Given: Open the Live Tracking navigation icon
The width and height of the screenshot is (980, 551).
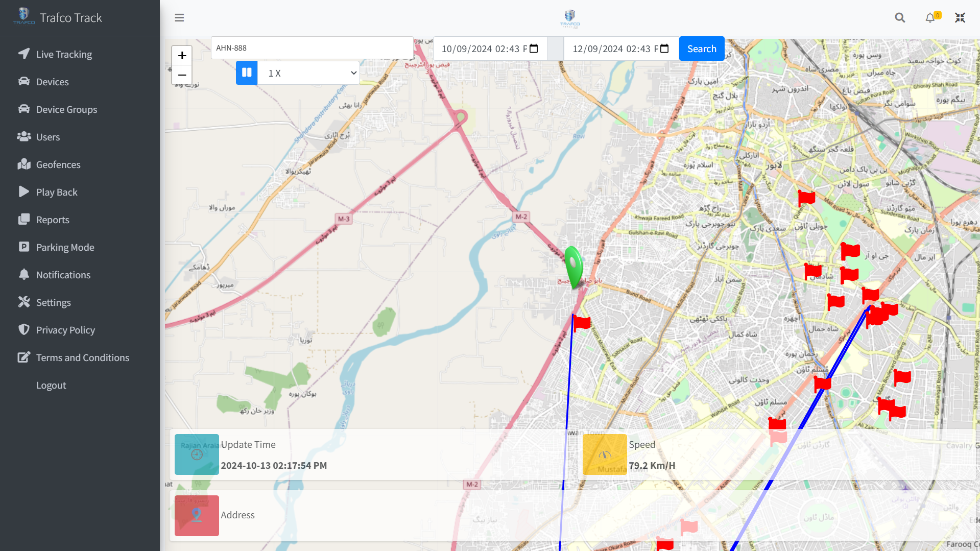Looking at the screenshot, I should pyautogui.click(x=24, y=54).
